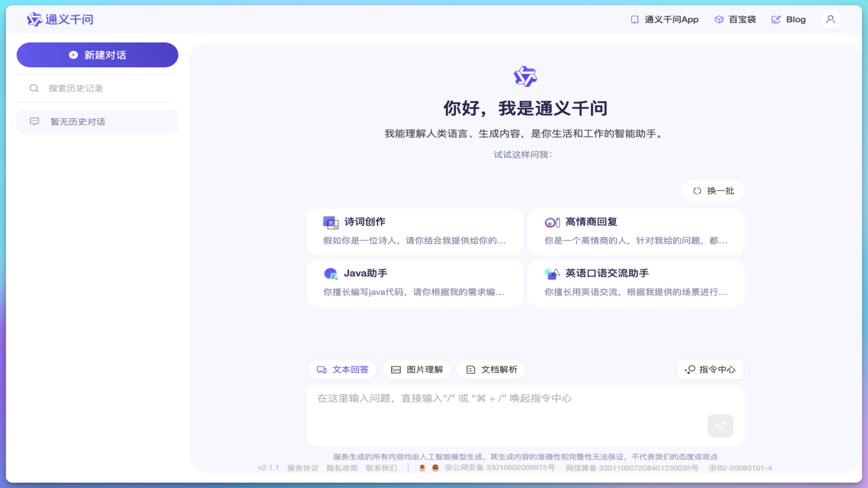Open the user profile icon top-right
This screenshot has height=488, width=868.
tap(831, 19)
